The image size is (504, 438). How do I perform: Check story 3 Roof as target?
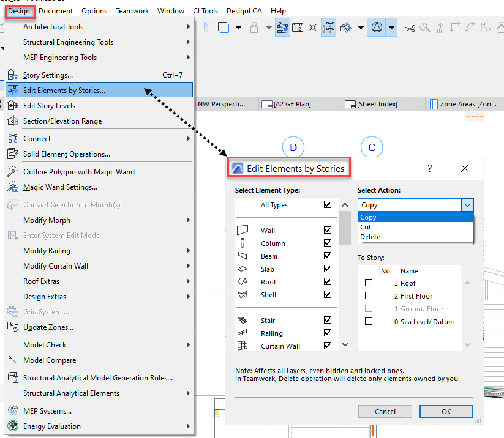(369, 283)
